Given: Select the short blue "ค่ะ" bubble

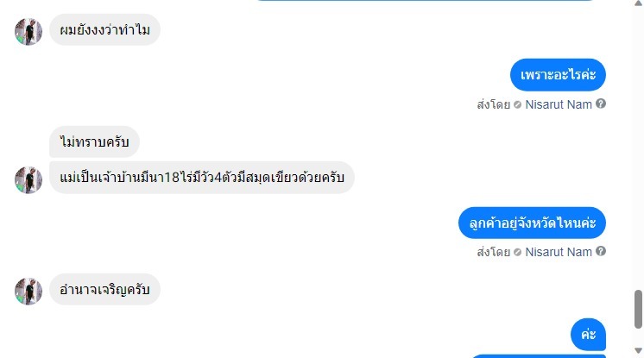Looking at the screenshot, I should pos(588,334).
